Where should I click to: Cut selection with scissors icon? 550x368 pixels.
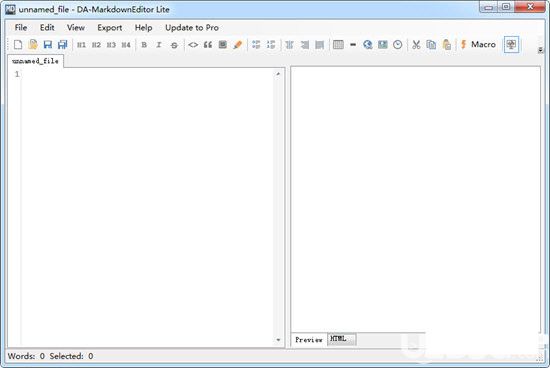point(416,45)
